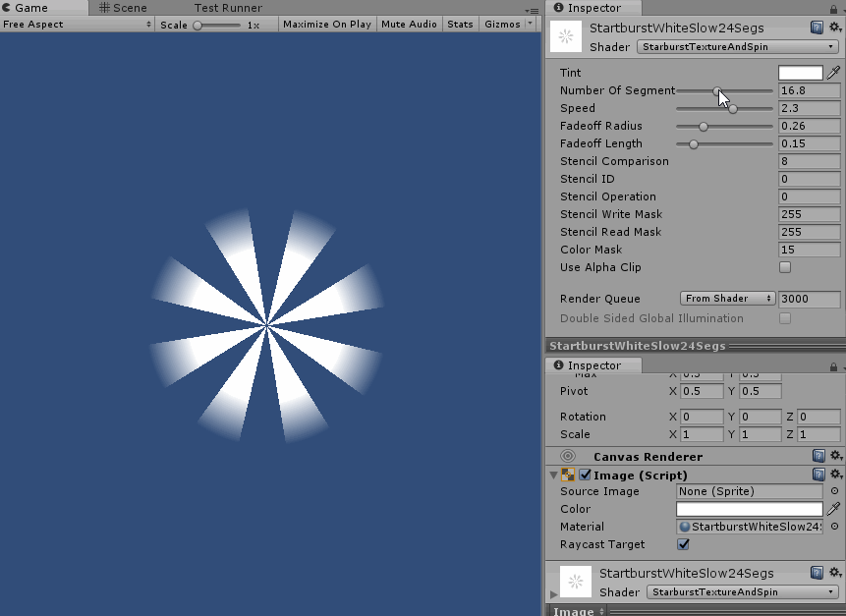Viewport: 846px width, 616px height.
Task: Open the bottom Shader dropdown
Action: click(x=743, y=592)
